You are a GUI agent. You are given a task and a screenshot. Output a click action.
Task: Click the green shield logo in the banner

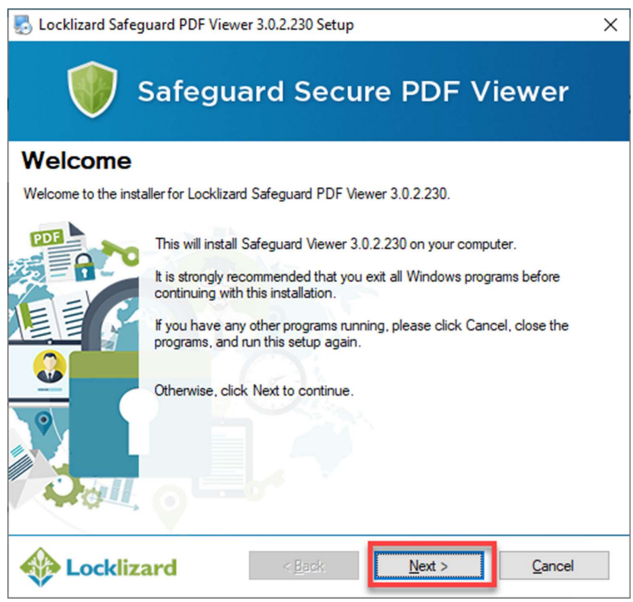coord(92,90)
